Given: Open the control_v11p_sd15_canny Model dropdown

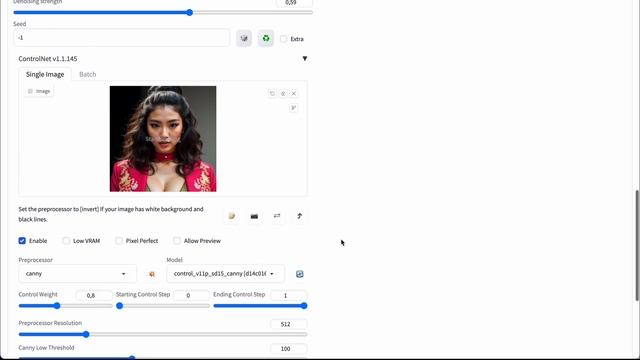Looking at the screenshot, I should click(x=225, y=274).
